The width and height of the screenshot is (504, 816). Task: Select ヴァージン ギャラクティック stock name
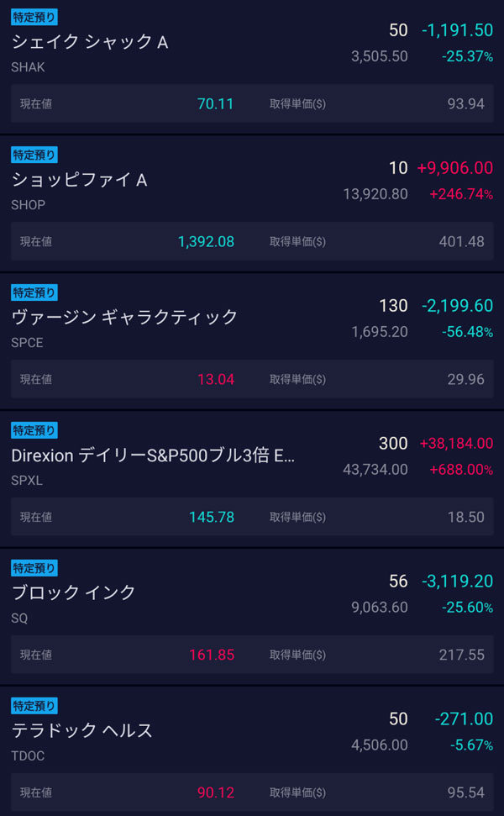125,318
